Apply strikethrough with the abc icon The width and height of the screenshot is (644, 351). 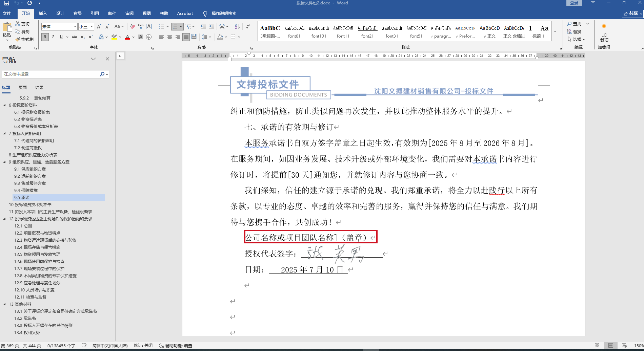pyautogui.click(x=75, y=37)
